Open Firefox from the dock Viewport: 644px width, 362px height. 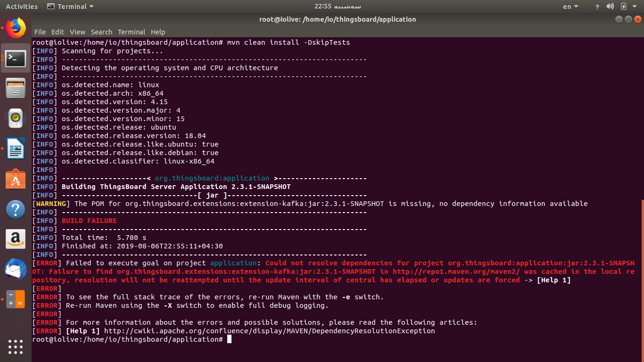tap(16, 28)
